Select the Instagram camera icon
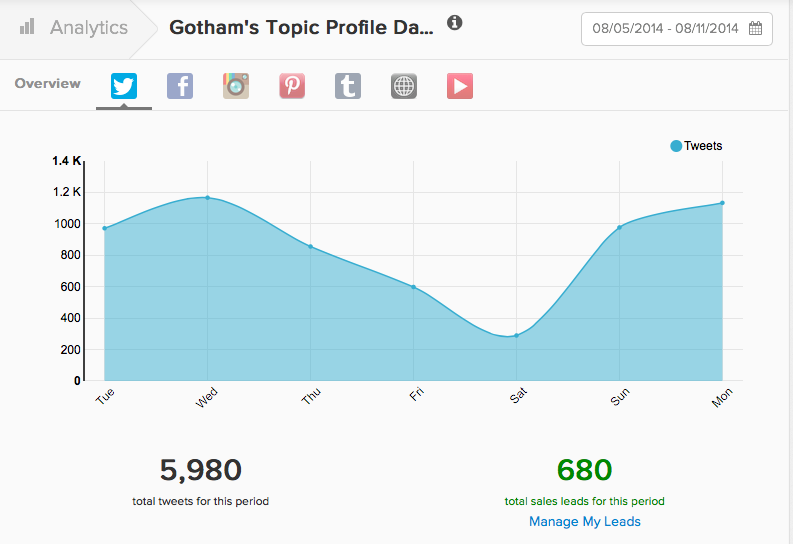Image resolution: width=793 pixels, height=544 pixels. (x=236, y=86)
